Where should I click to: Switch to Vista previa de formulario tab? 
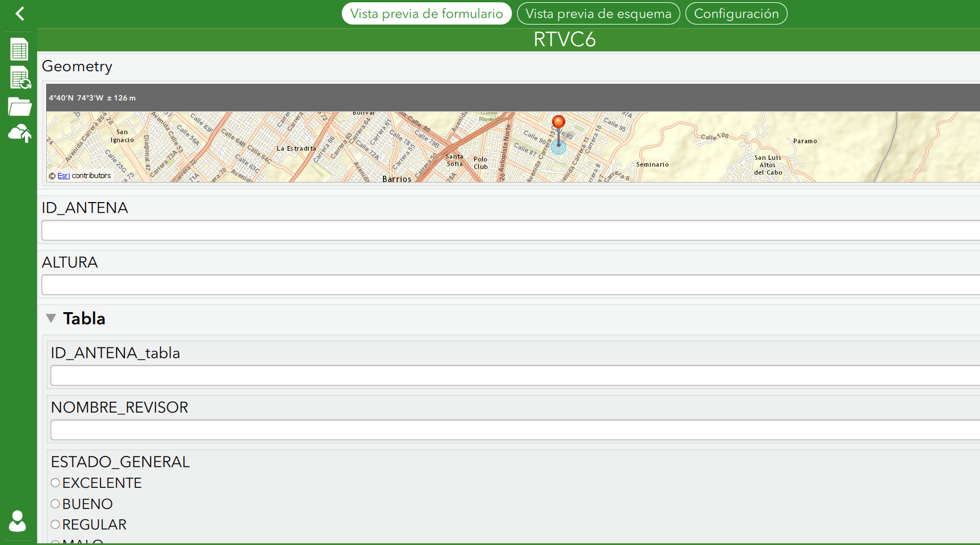pos(426,14)
